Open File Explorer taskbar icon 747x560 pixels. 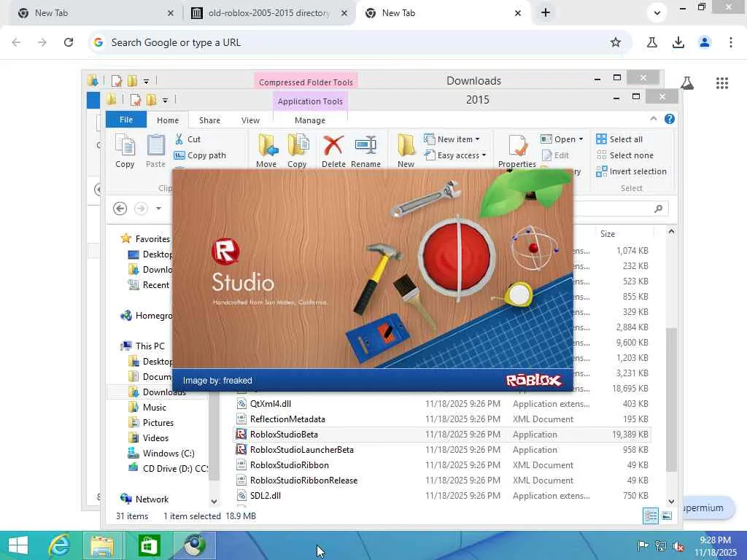click(x=102, y=545)
